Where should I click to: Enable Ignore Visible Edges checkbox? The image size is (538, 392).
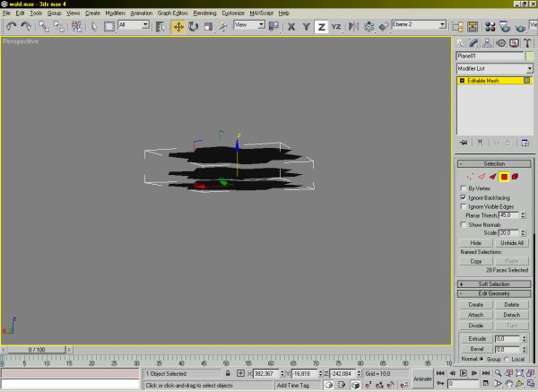pos(464,206)
